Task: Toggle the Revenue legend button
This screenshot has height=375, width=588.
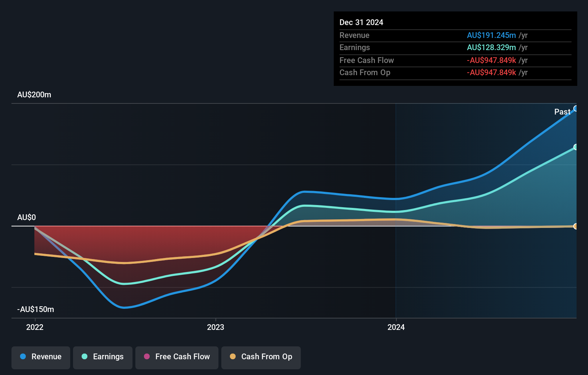Action: (x=41, y=357)
